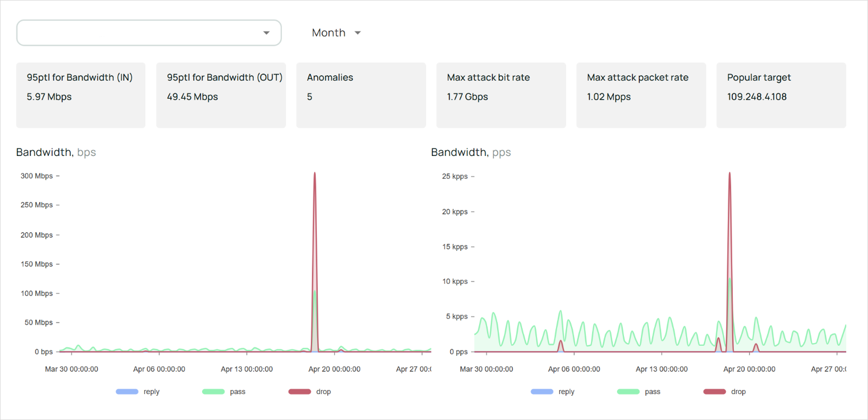868x420 pixels.
Task: Click the 1.02 Mpps value
Action: (x=609, y=97)
